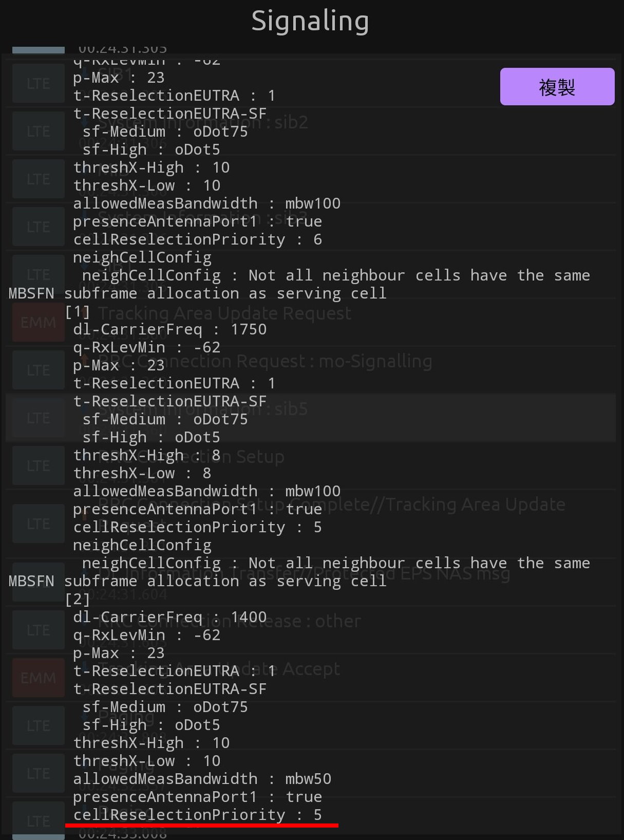The height and width of the screenshot is (840, 624).
Task: Select LTE badge on highlighted sib5 row
Action: 38,418
